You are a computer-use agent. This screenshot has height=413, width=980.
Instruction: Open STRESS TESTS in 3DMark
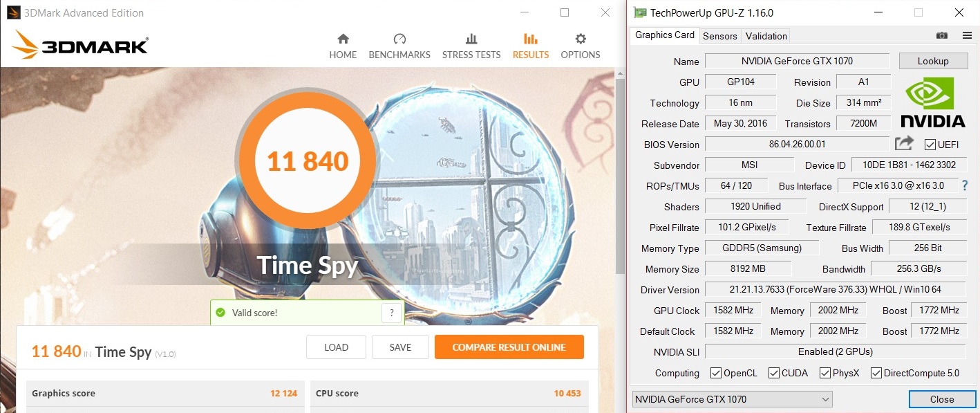pyautogui.click(x=471, y=46)
